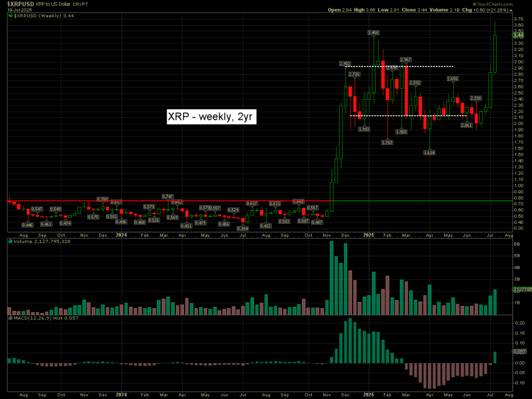Click the volume icon beside the Volume legend

[x=10, y=241]
